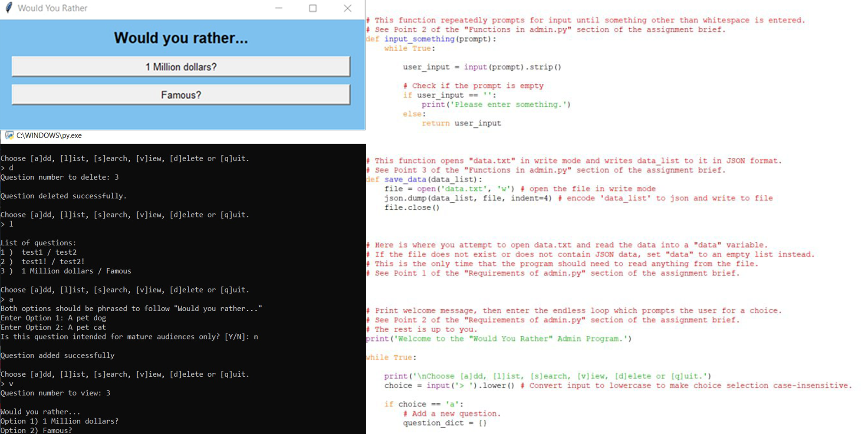Click the "while True:" line above the menu print
This screenshot has height=434, width=868.
click(391, 358)
